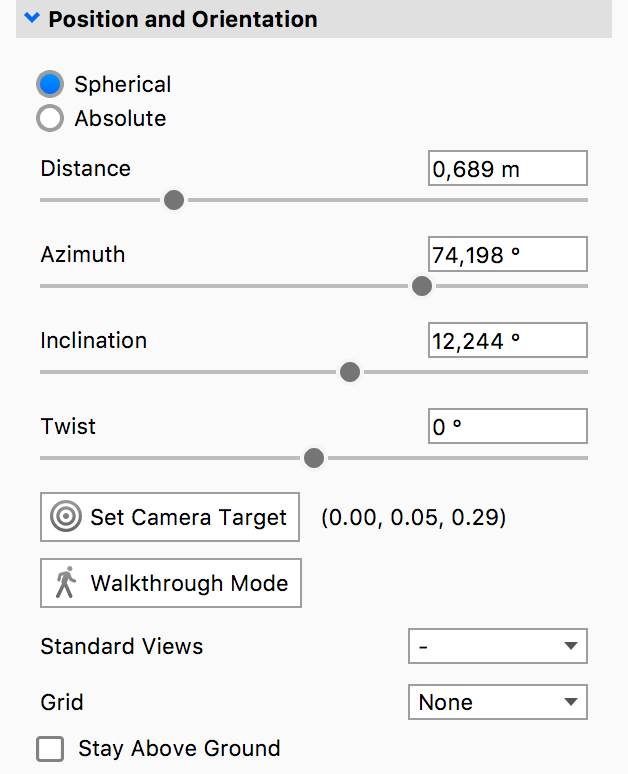Click the Inclination value field showing 12,244°

507,341
